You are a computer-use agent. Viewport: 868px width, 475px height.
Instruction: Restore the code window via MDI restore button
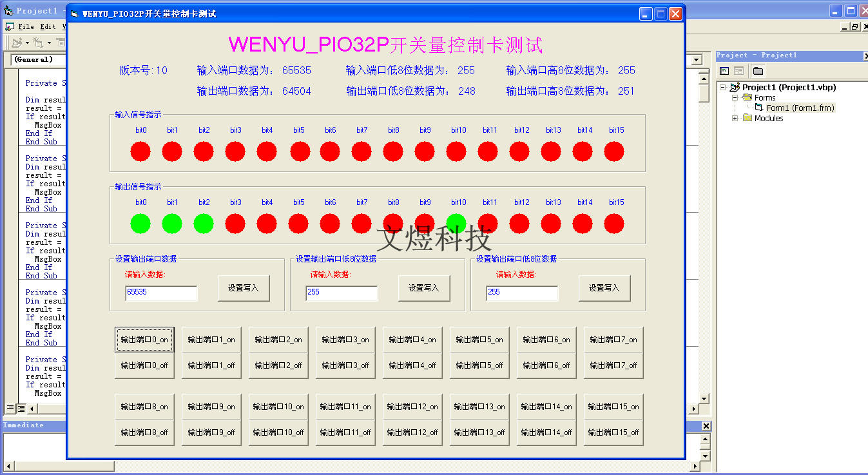coord(854,27)
